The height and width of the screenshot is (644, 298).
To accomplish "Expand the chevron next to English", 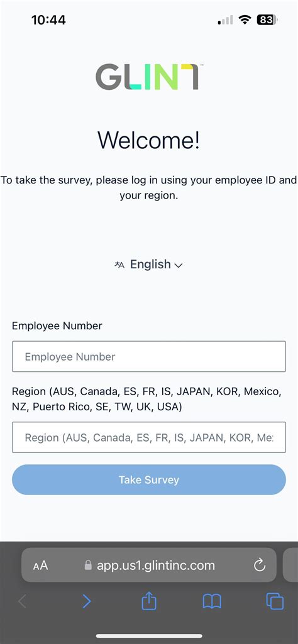I will pyautogui.click(x=179, y=266).
